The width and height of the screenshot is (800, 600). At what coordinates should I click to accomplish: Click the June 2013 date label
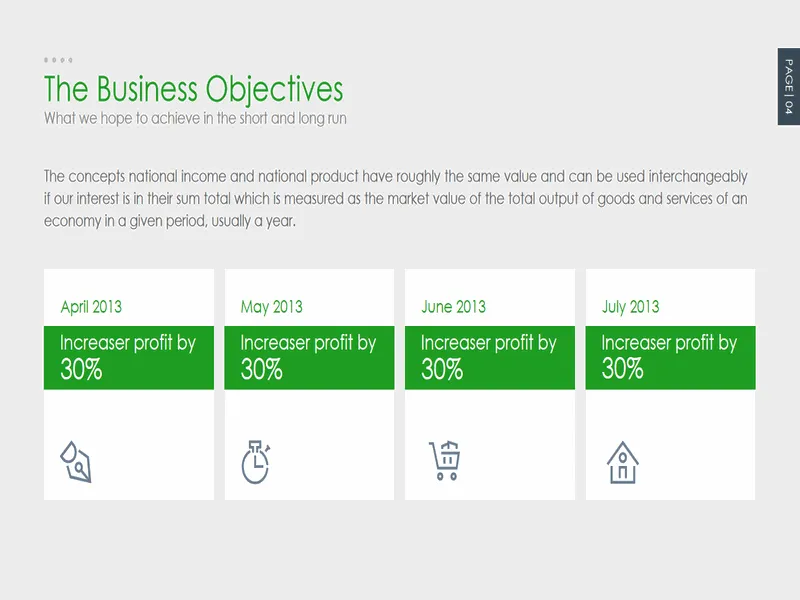click(454, 307)
